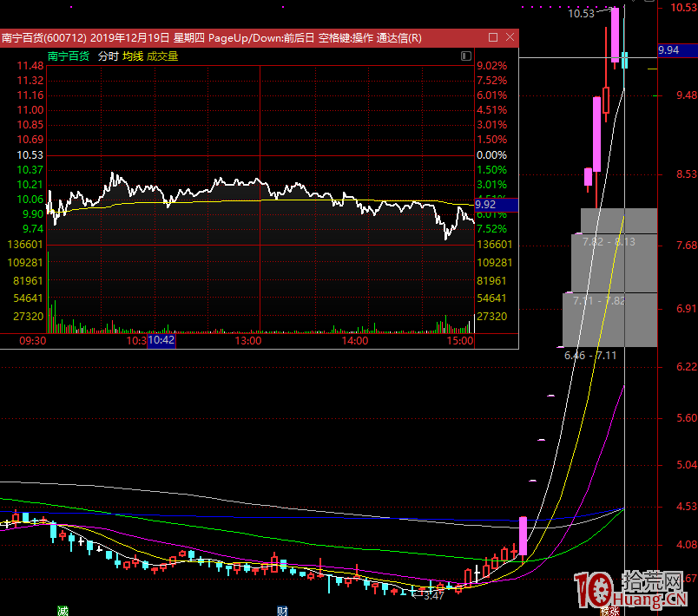The height and width of the screenshot is (616, 698).
Task: Click the 11.48 top price label
Action: click(x=30, y=66)
